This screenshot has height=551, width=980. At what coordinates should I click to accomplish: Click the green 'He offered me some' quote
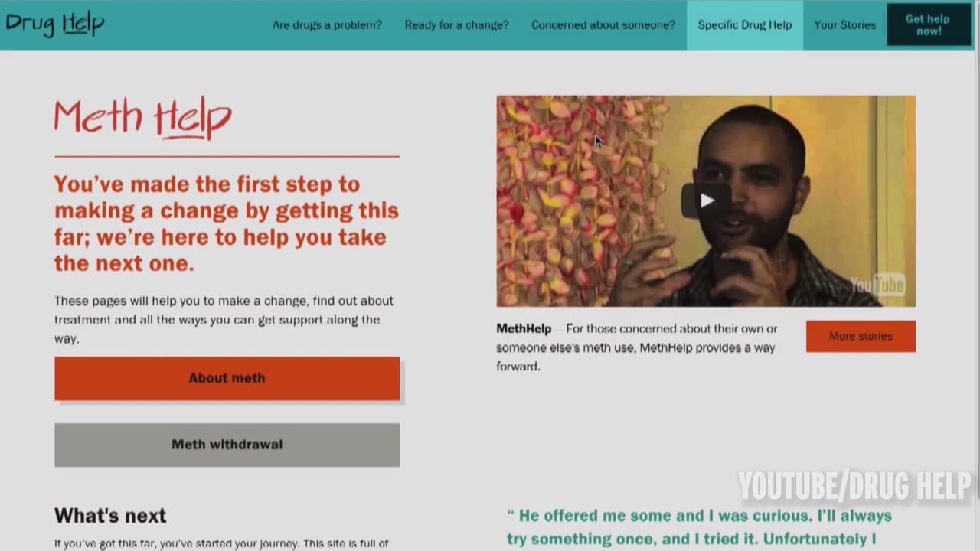tap(699, 527)
